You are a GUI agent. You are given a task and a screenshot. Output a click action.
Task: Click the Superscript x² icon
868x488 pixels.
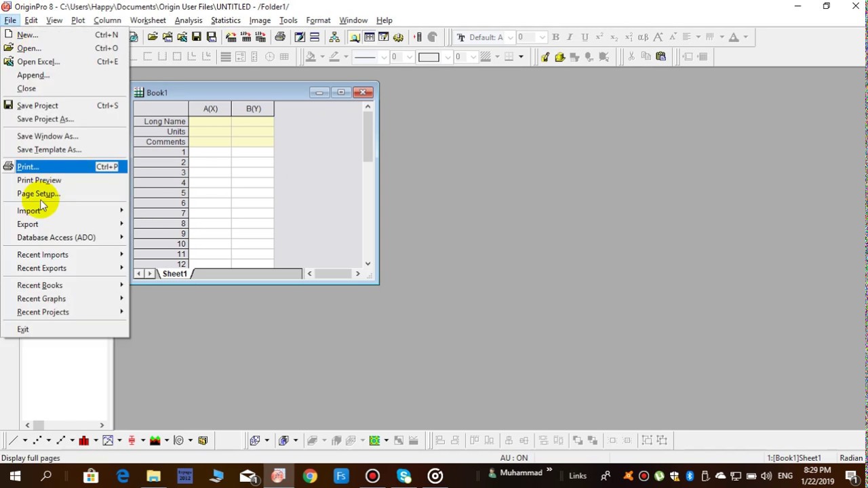click(x=599, y=37)
